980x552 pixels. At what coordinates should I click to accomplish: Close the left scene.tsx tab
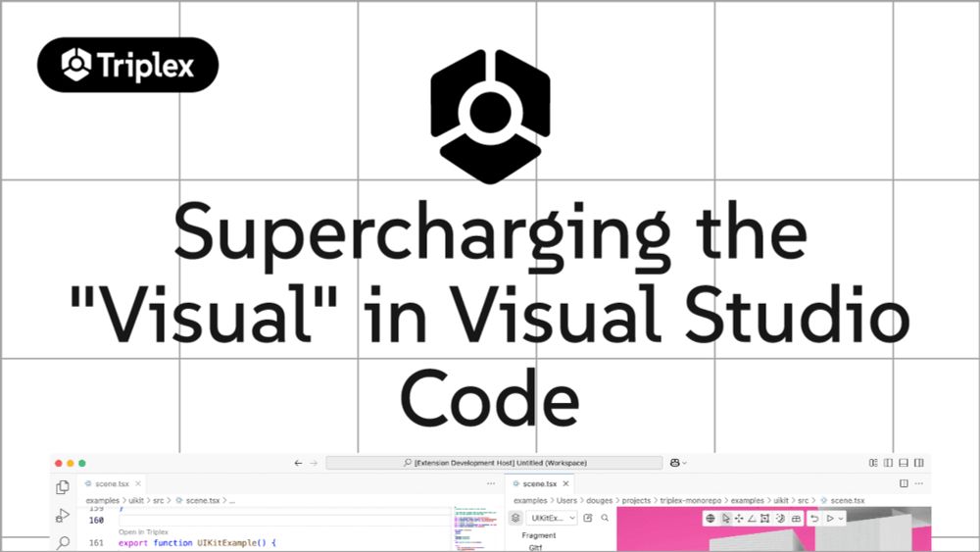[x=138, y=484]
